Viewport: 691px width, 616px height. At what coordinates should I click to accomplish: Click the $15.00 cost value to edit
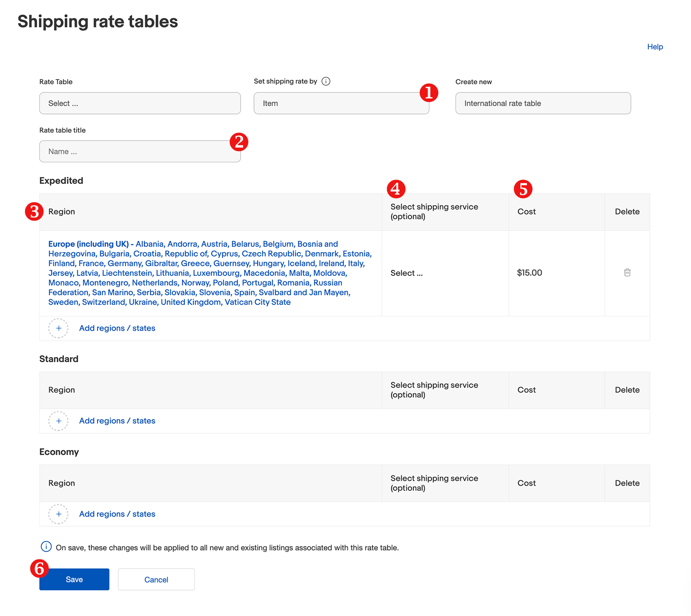point(529,273)
